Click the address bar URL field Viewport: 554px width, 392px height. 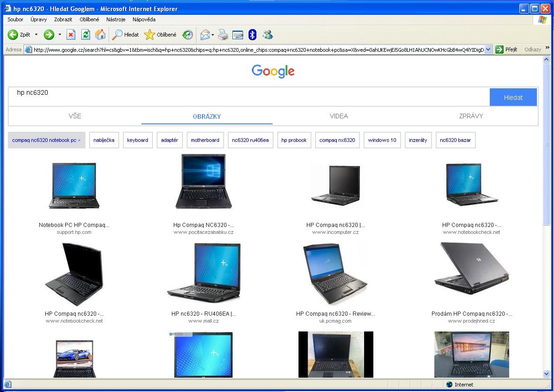tap(258, 49)
